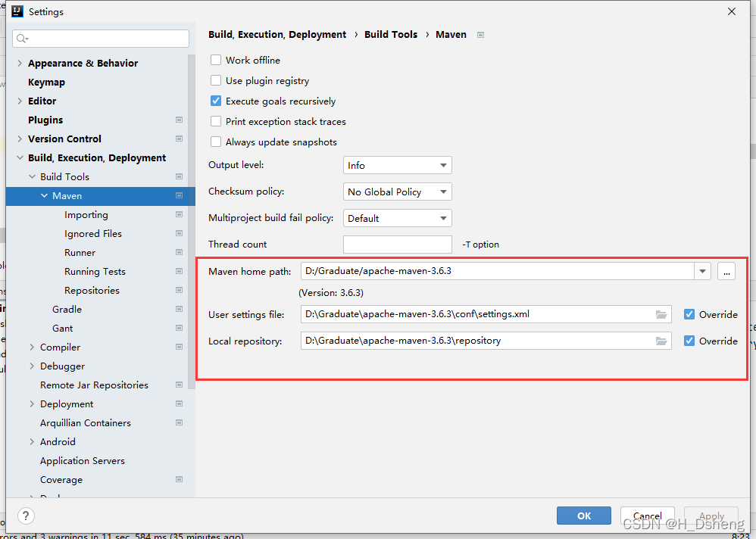Open Importing under Maven
This screenshot has height=539, width=756.
(86, 215)
